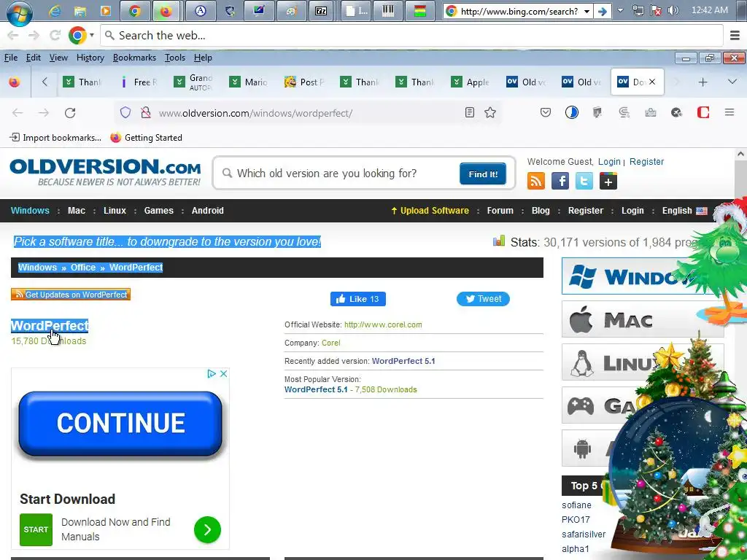Open a new tab with plus button
Viewport: 747px width, 560px height.
pyautogui.click(x=703, y=82)
